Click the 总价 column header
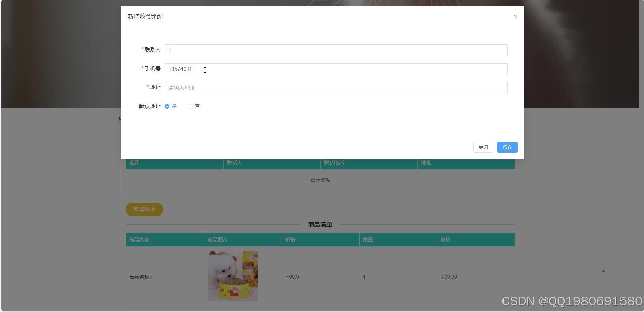Viewport: 644px width, 312px height. [x=445, y=239]
